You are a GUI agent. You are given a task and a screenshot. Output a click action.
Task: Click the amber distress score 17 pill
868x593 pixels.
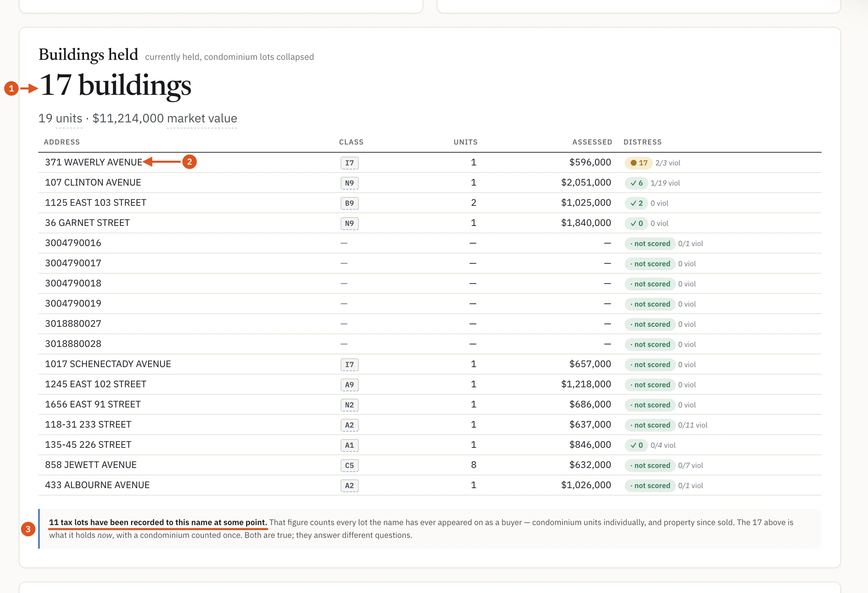tap(639, 163)
